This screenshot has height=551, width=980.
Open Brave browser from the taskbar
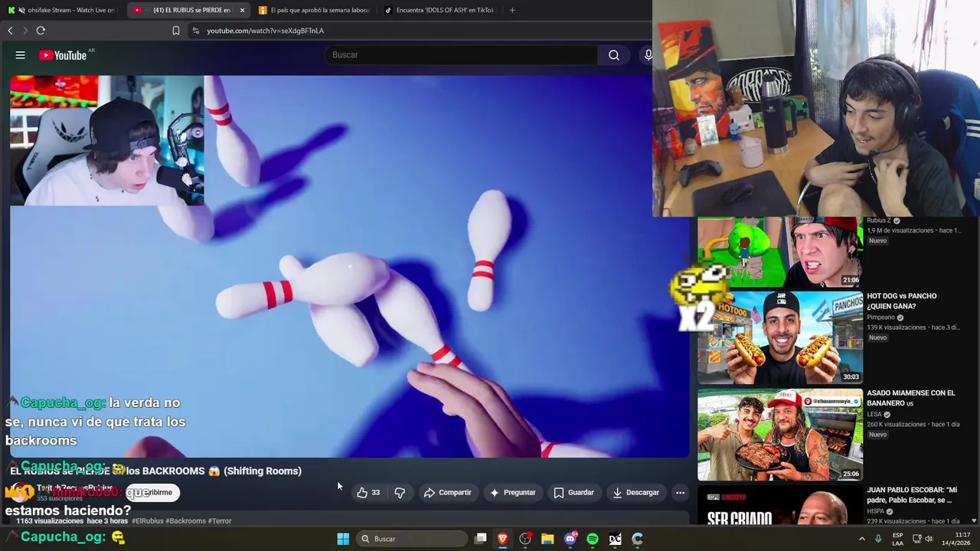point(502,539)
